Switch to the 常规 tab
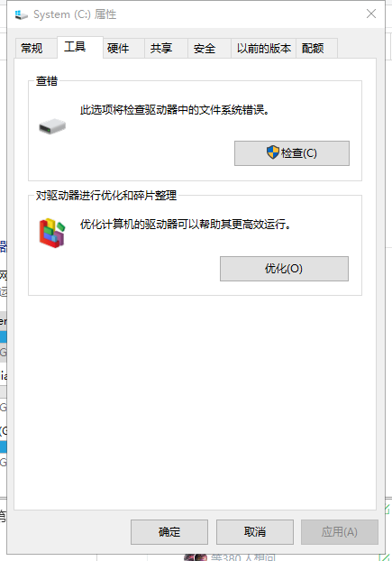 (x=32, y=48)
